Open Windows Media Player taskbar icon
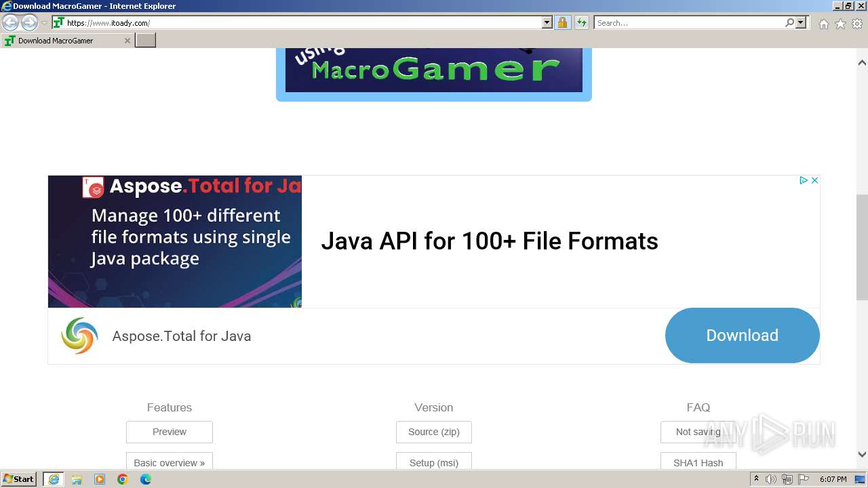The image size is (868, 488). pyautogui.click(x=100, y=479)
